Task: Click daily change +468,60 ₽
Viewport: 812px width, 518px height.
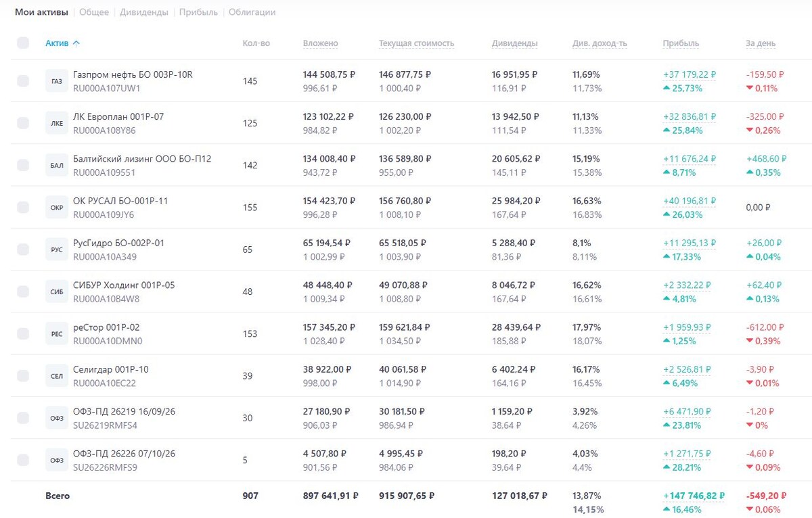Action: (x=766, y=158)
